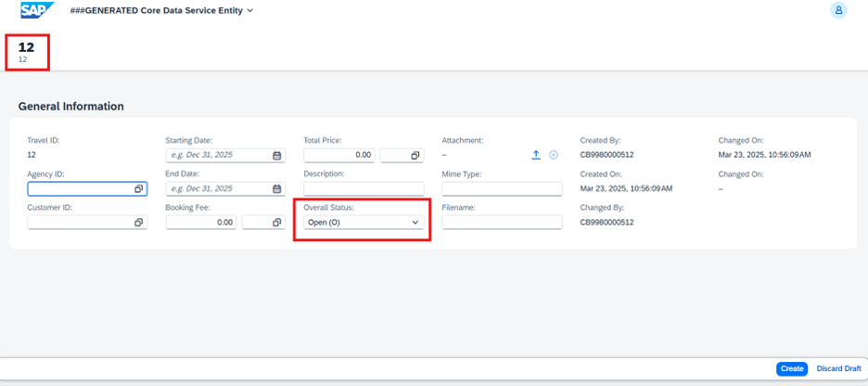Click the Attachment upload arrow icon
The height and width of the screenshot is (386, 868).
click(x=536, y=155)
